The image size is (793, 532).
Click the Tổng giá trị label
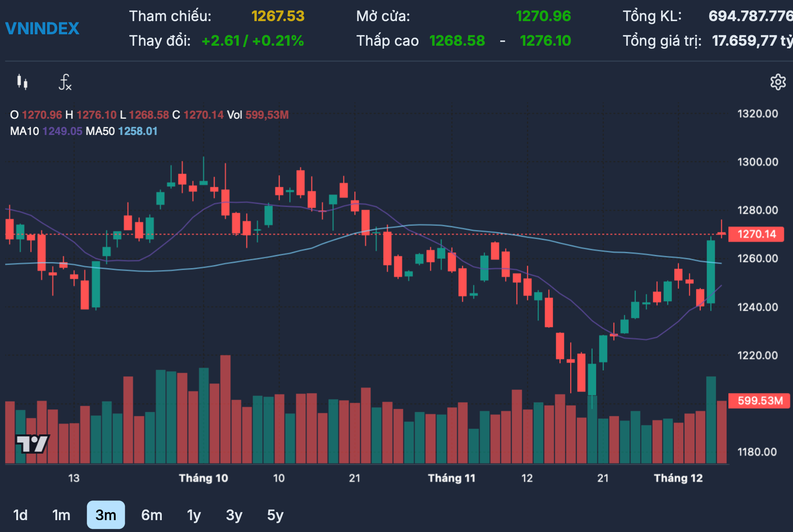(662, 41)
